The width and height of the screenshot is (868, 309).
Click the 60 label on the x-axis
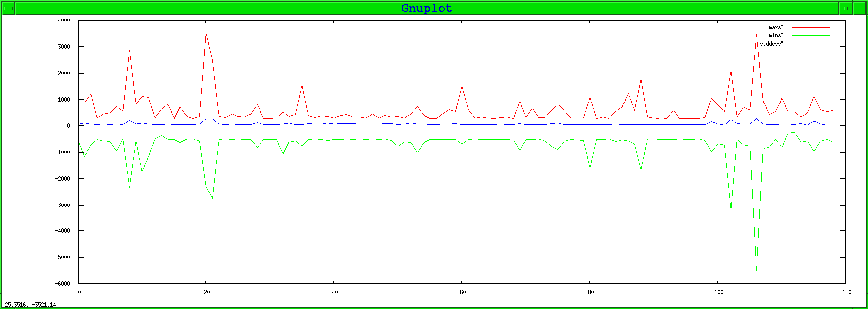[463, 292]
